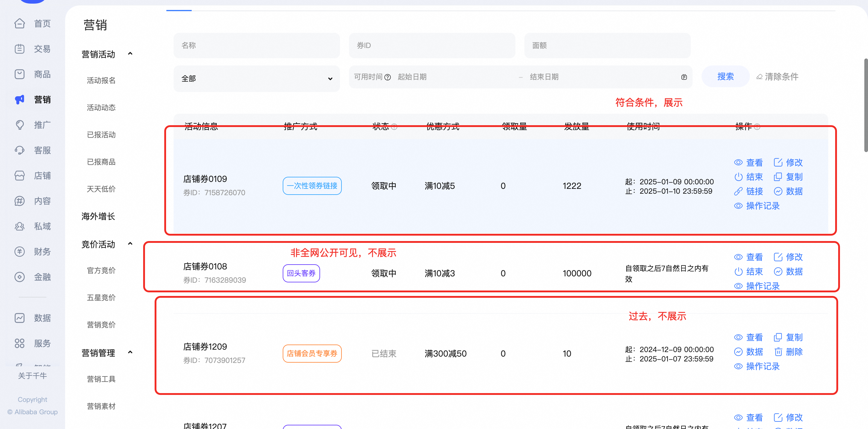868x429 pixels.
Task: Open 海外增长 menu item
Action: pyautogui.click(x=98, y=217)
